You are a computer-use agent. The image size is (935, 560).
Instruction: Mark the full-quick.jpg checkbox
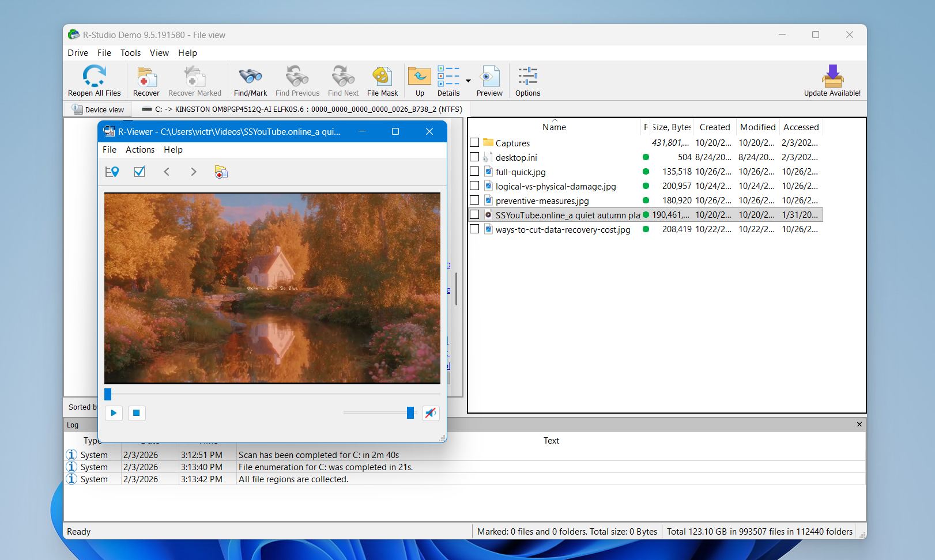pyautogui.click(x=474, y=171)
